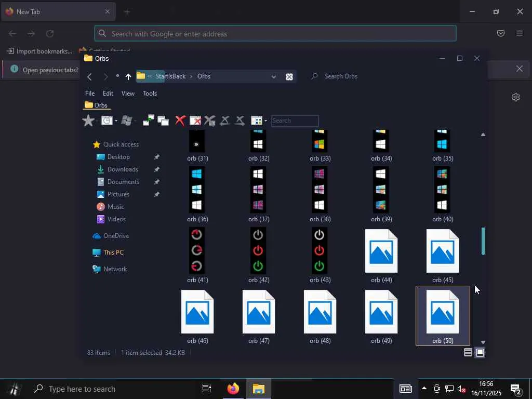Open the Tools menu
Image resolution: width=532 pixels, height=399 pixels.
[x=150, y=94]
